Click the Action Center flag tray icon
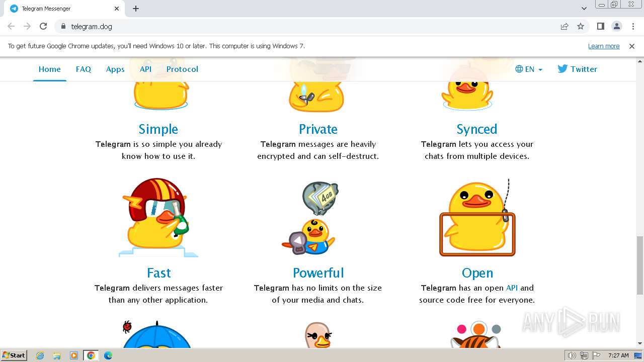Viewport: 644px width, 362px height. (x=596, y=355)
